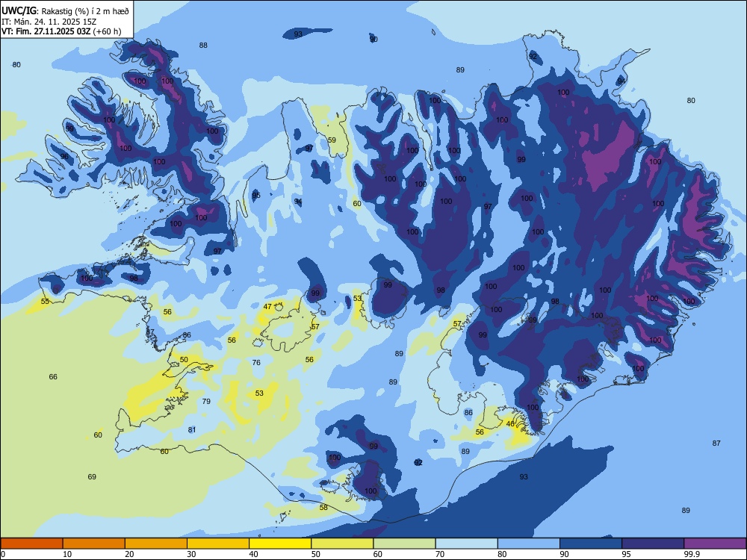The width and height of the screenshot is (747, 560).
Task: Click the 30–40 amber legend swatch
Action: click(218, 544)
